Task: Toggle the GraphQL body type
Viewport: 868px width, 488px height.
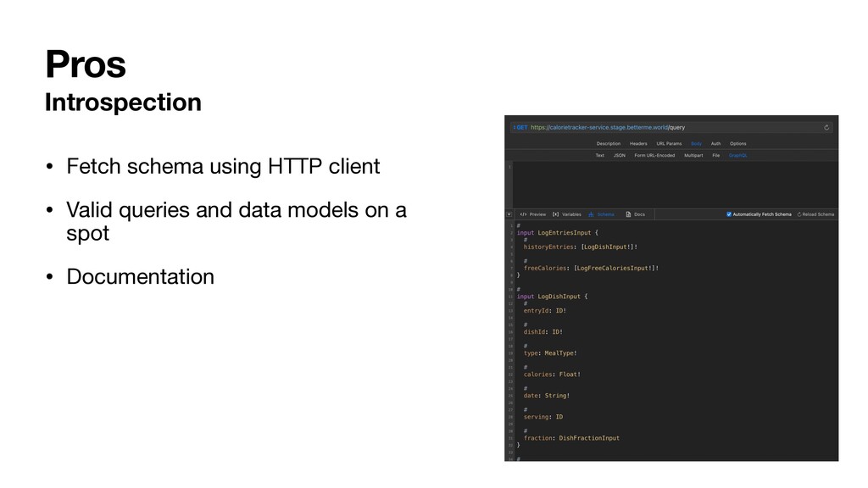Action: coord(737,155)
